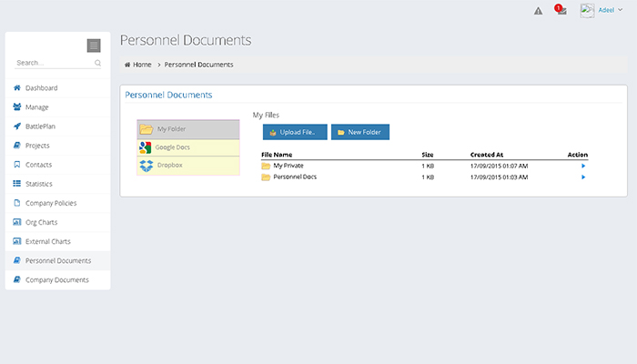Viewport: 637px width, 364px height.
Task: Select My Folder source
Action: pyautogui.click(x=188, y=129)
